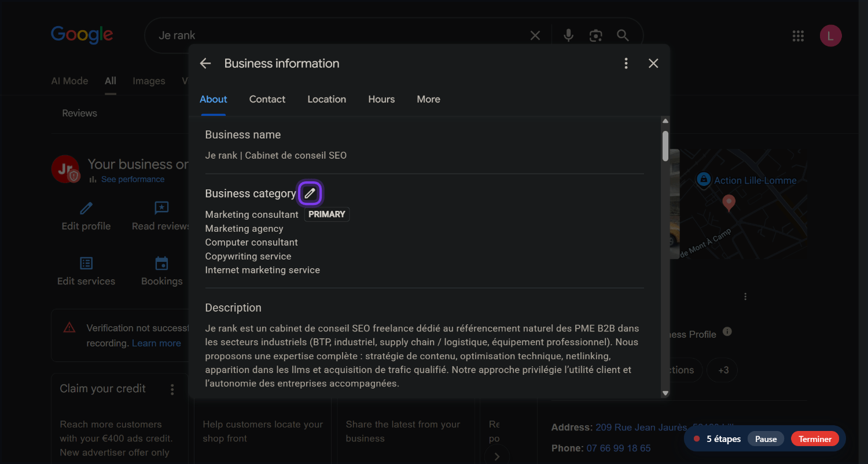868x464 pixels.
Task: Open Google Lens image search
Action: point(596,36)
